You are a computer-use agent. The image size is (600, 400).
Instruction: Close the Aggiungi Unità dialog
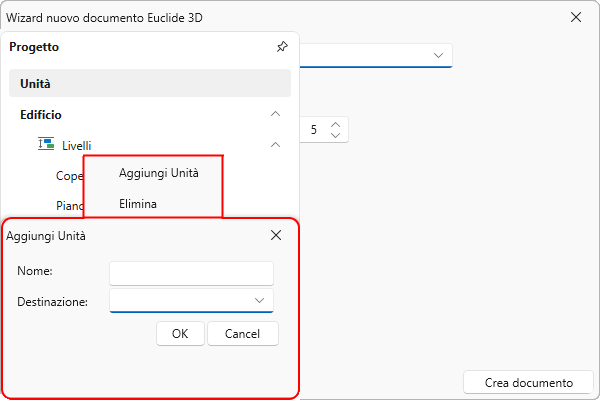(276, 236)
